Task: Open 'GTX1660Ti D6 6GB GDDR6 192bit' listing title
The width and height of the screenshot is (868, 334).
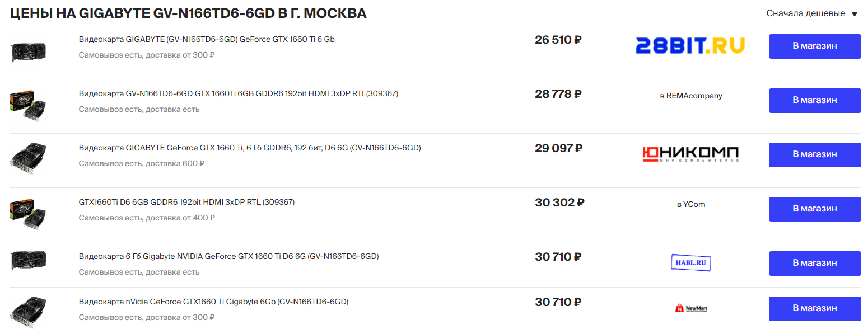Action: [186, 202]
